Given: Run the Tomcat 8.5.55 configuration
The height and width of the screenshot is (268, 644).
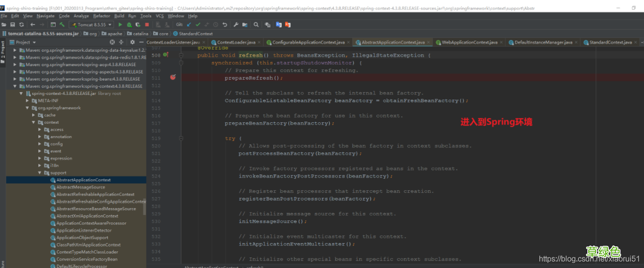Looking at the screenshot, I should pyautogui.click(x=120, y=24).
